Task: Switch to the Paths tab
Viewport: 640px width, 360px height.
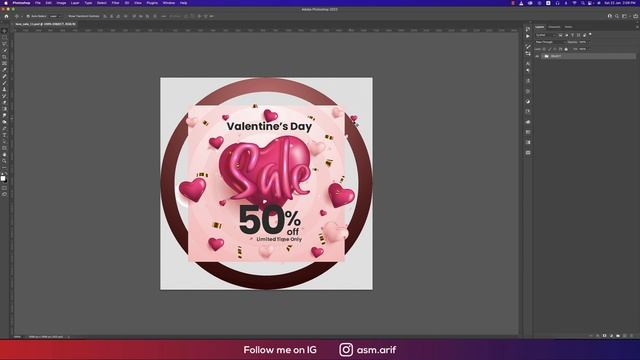Action: (568, 27)
